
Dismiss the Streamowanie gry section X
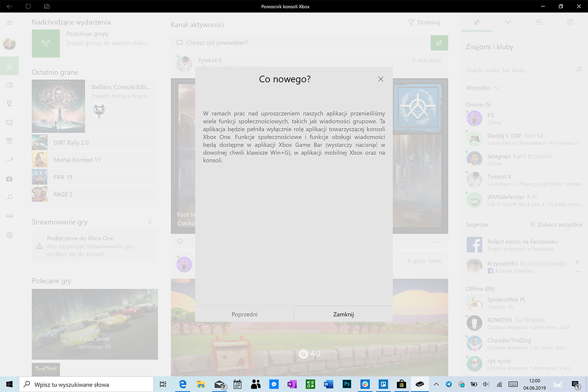[149, 222]
